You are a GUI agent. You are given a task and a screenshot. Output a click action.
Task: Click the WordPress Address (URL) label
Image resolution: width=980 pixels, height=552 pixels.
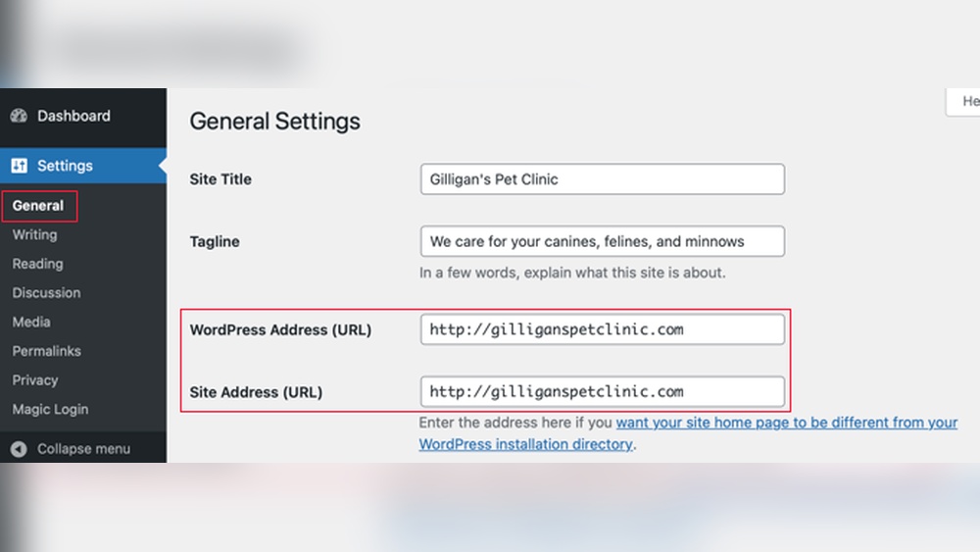coord(280,330)
